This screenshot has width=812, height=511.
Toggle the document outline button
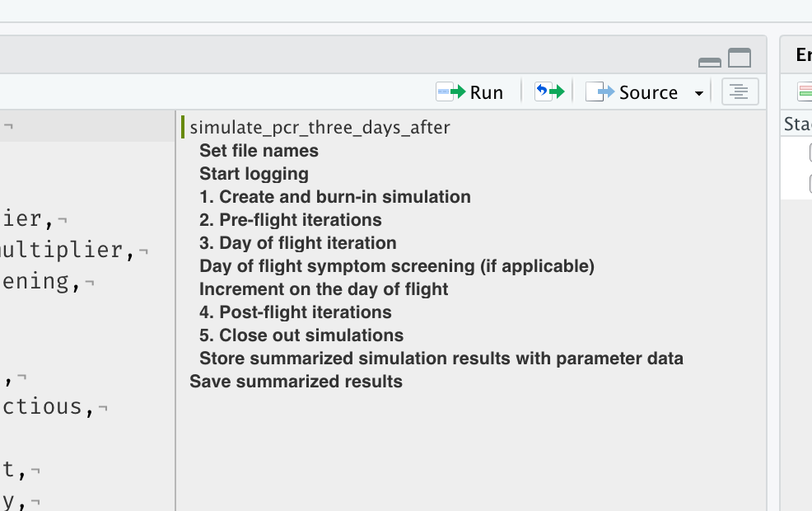click(740, 91)
